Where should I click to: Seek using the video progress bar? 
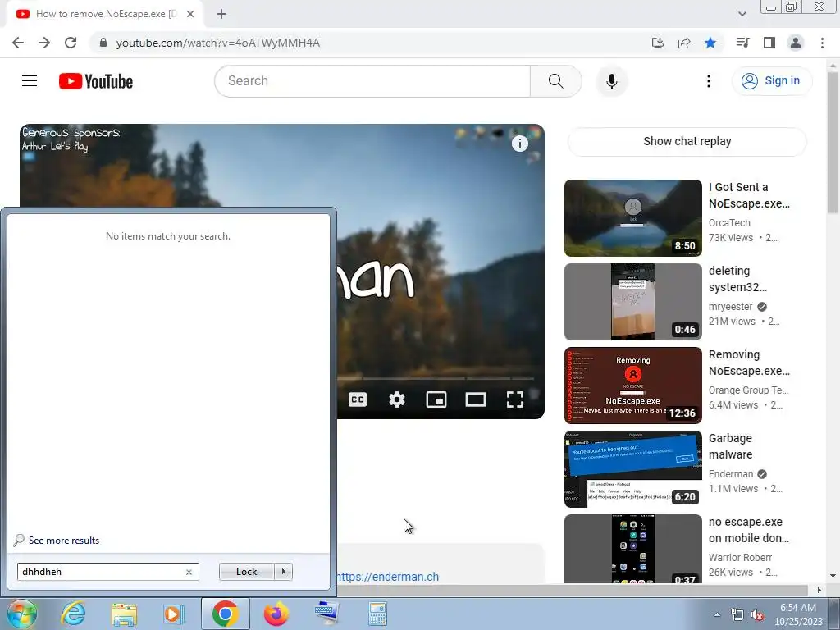[x=435, y=379]
